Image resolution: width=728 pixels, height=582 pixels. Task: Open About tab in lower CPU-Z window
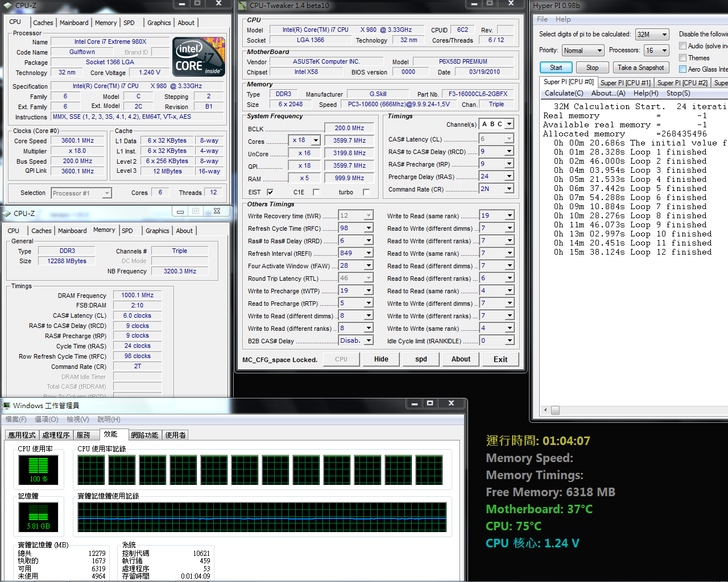click(x=184, y=231)
